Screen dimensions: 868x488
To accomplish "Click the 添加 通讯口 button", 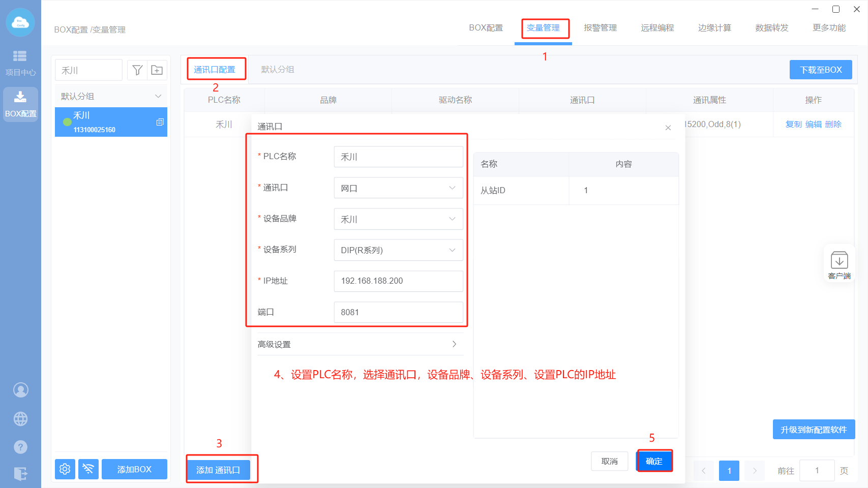I will point(218,470).
